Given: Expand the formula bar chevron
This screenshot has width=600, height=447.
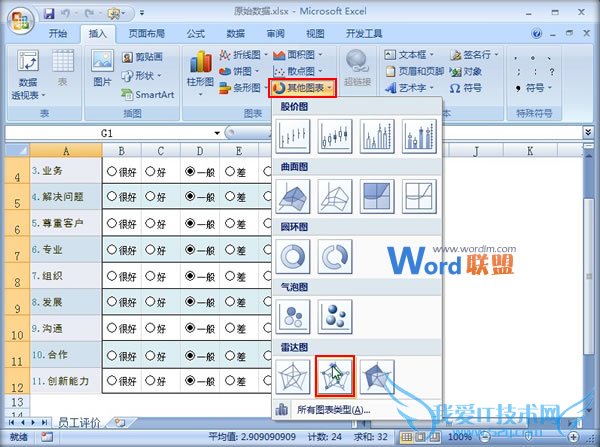Looking at the screenshot, I should pos(588,132).
